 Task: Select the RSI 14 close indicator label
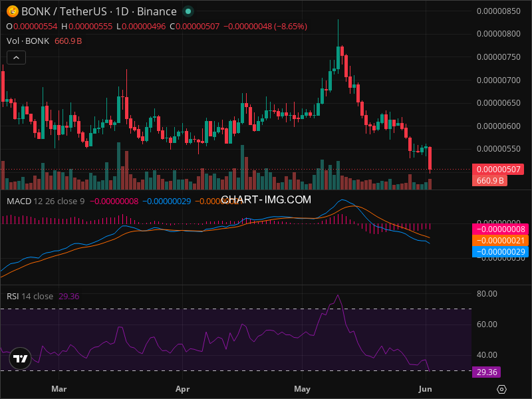point(30,296)
